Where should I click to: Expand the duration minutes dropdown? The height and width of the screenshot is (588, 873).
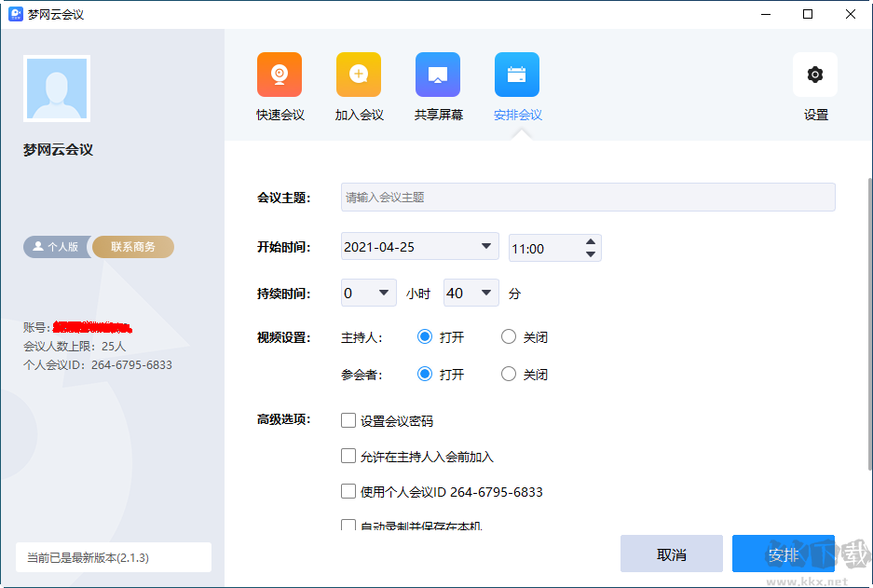[471, 293]
